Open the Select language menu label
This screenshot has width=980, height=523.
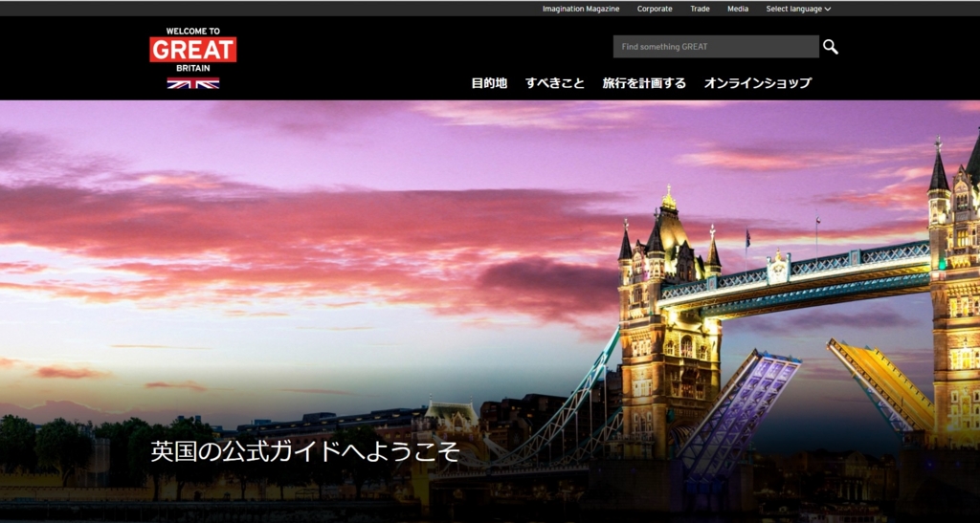pyautogui.click(x=793, y=9)
